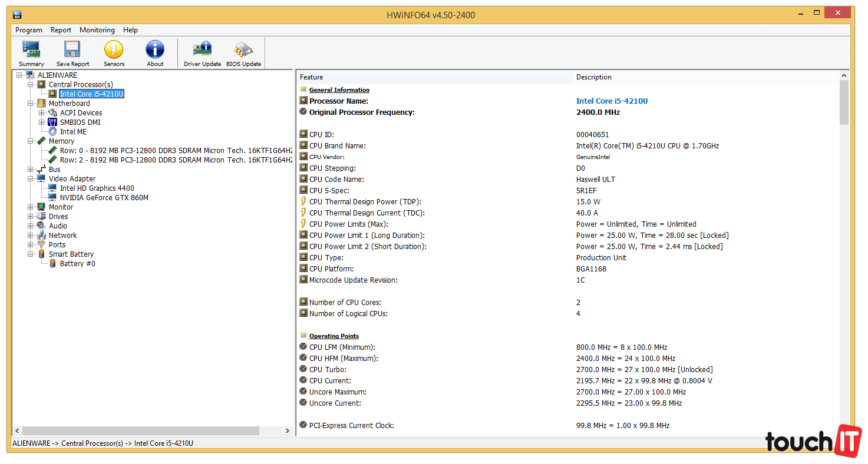The image size is (868, 464).
Task: Click the tree panel horizontal scrollbar thumb
Action: 140,431
